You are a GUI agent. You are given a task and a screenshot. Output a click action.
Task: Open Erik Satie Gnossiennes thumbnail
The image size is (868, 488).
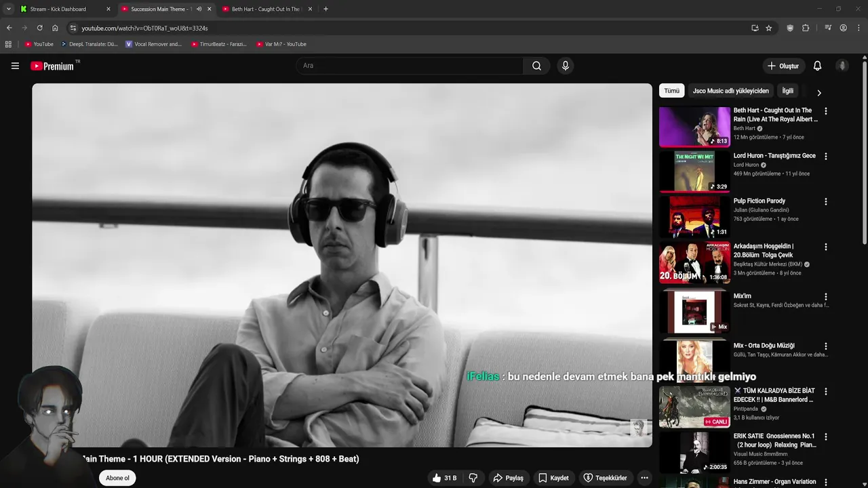click(694, 452)
